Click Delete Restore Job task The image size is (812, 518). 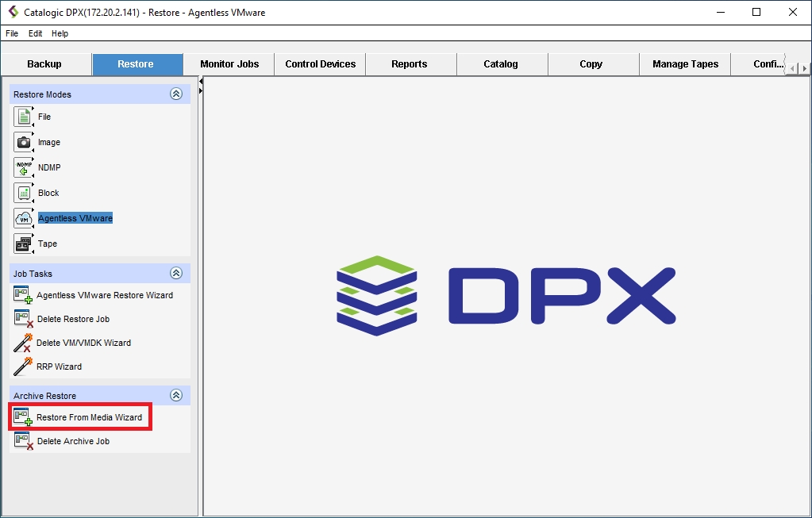coord(73,319)
